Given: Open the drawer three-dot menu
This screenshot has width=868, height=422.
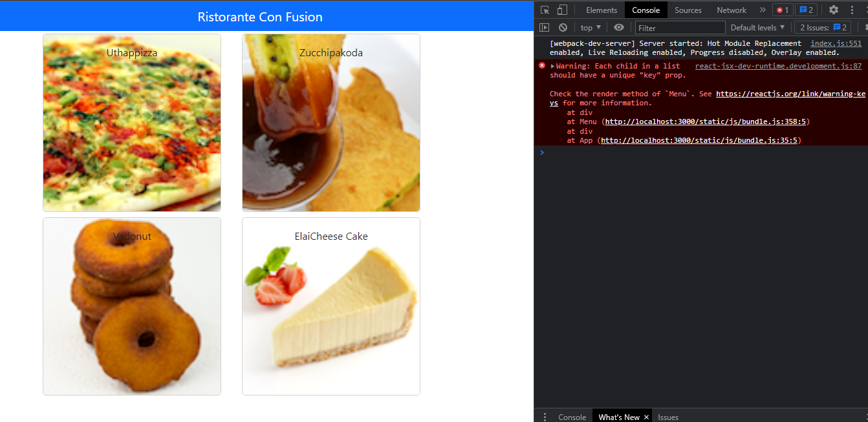Looking at the screenshot, I should (545, 417).
